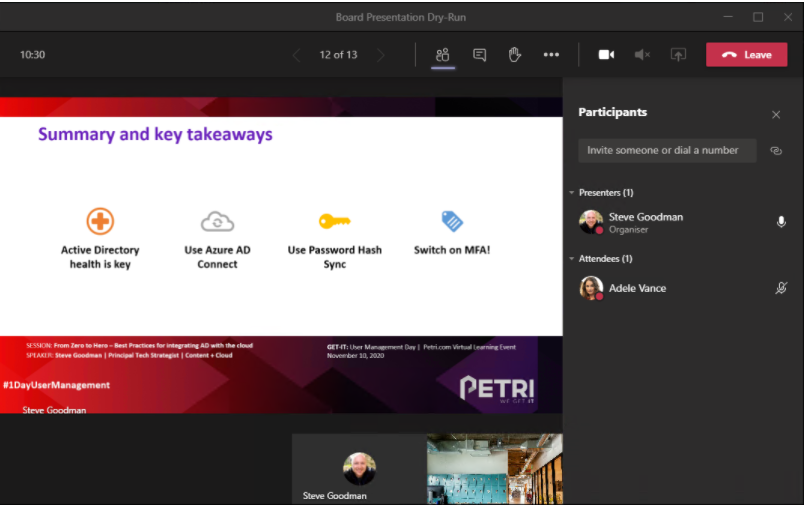
Task: Click the Summary and key takeaways title
Action: [155, 134]
